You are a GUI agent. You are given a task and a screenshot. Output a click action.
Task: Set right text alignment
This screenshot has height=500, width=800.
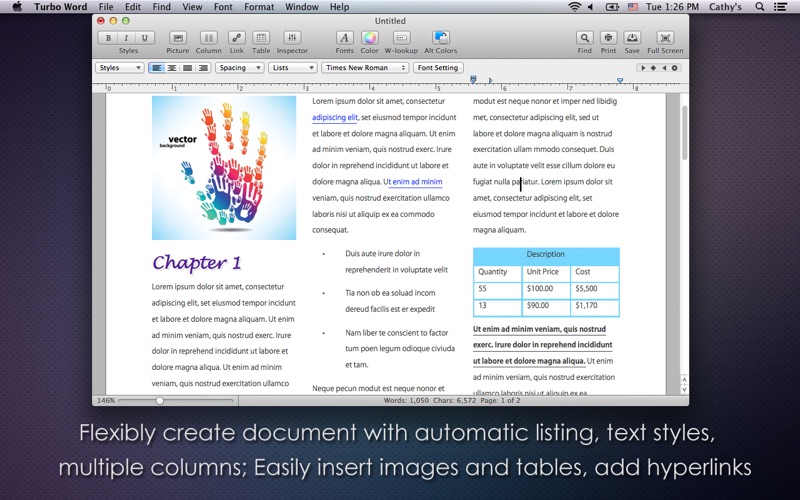pos(203,67)
